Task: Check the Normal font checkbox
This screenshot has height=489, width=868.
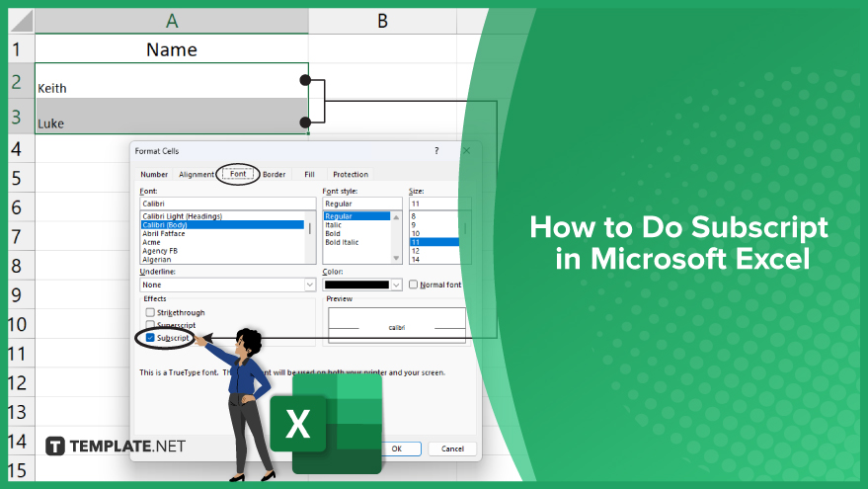Action: tap(413, 285)
